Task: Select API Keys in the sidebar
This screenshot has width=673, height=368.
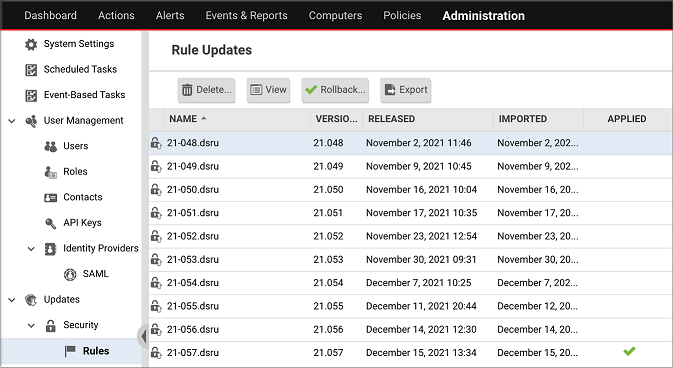Action: coord(82,223)
